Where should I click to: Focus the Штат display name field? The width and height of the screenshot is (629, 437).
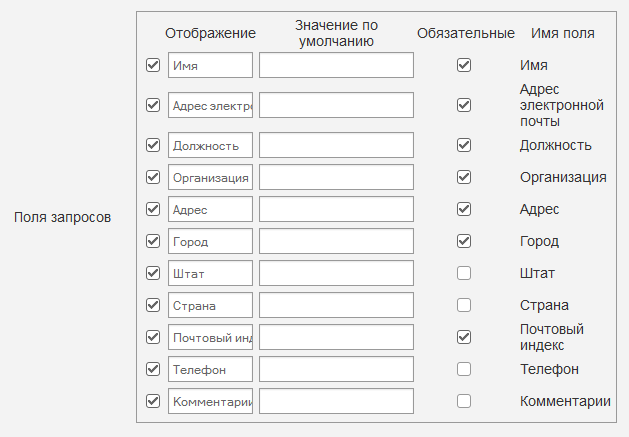click(x=210, y=273)
